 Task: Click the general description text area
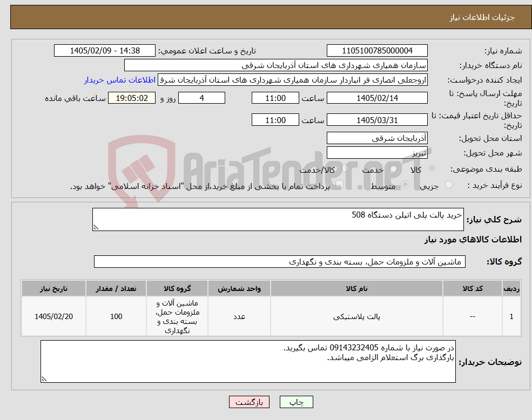coord(278,220)
